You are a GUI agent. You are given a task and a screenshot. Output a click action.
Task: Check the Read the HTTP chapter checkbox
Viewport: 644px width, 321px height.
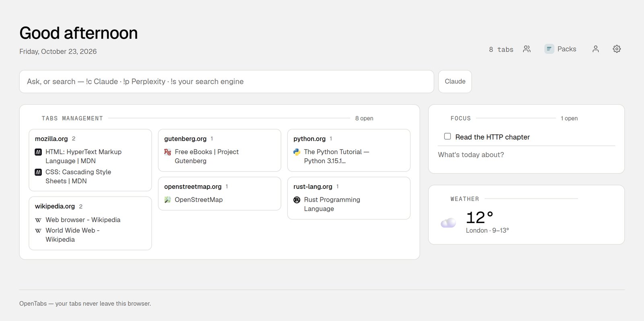pyautogui.click(x=447, y=137)
